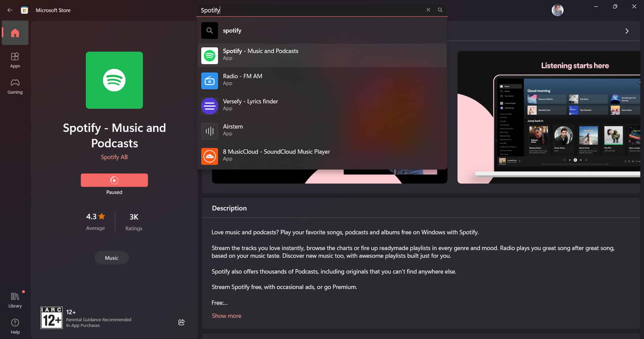Choose Spotify - Music and Podcasts suggestion

(x=322, y=55)
